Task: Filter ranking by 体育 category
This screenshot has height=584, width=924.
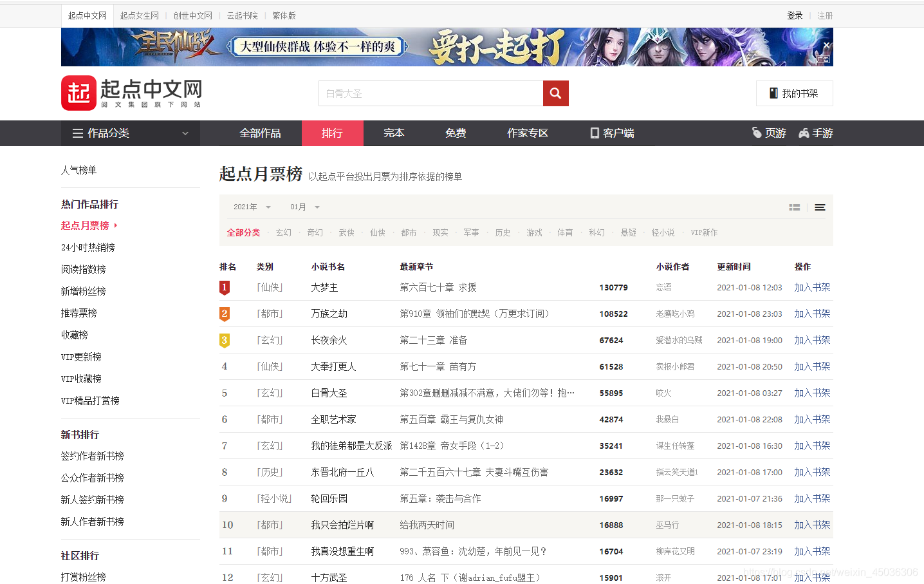Action: (566, 232)
